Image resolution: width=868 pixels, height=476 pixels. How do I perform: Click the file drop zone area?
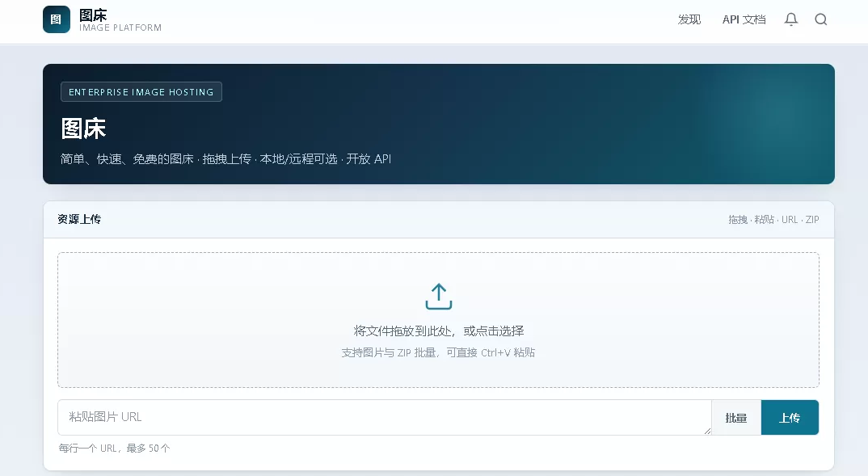[438, 320]
